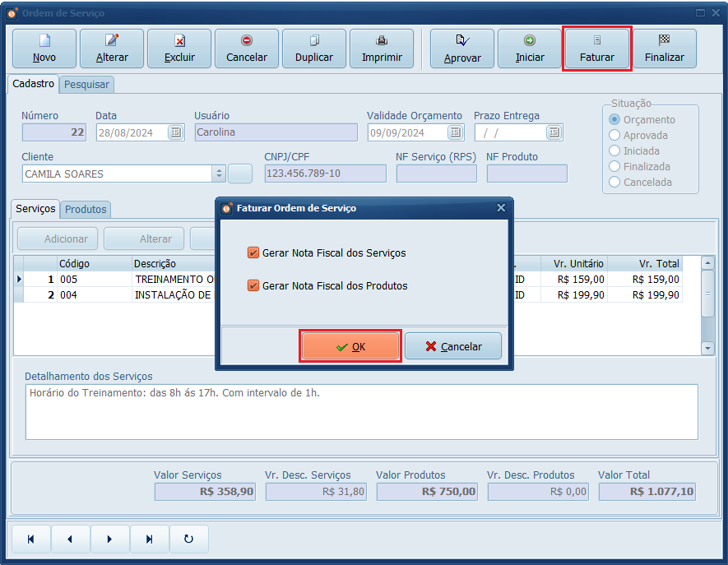
Task: Click the Finalizar checkered flag button
Action: [664, 49]
